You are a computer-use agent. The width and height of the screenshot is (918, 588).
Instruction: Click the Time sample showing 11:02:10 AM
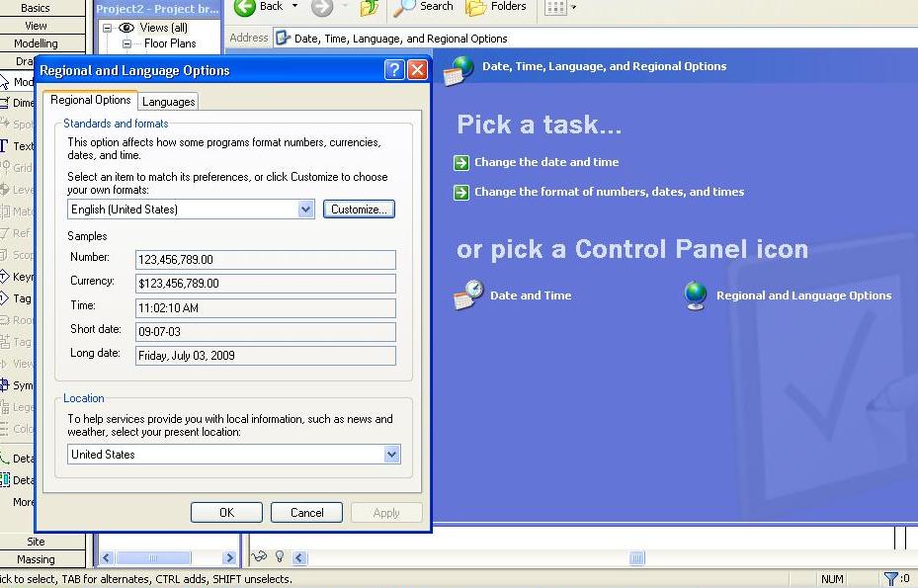pos(265,308)
